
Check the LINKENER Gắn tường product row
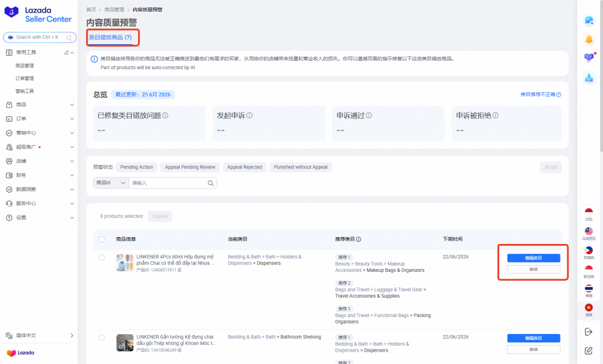pyautogui.click(x=102, y=337)
